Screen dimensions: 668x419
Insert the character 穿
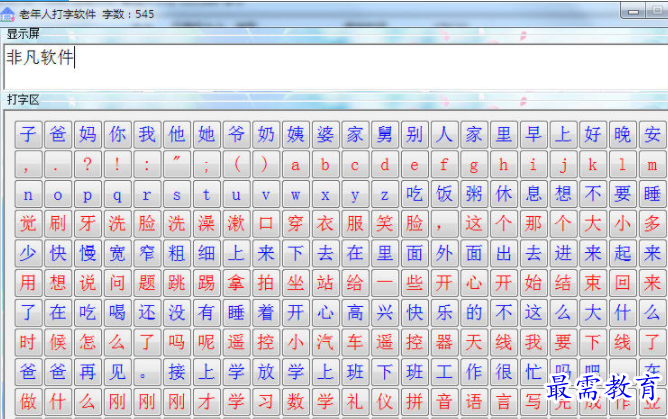point(296,224)
